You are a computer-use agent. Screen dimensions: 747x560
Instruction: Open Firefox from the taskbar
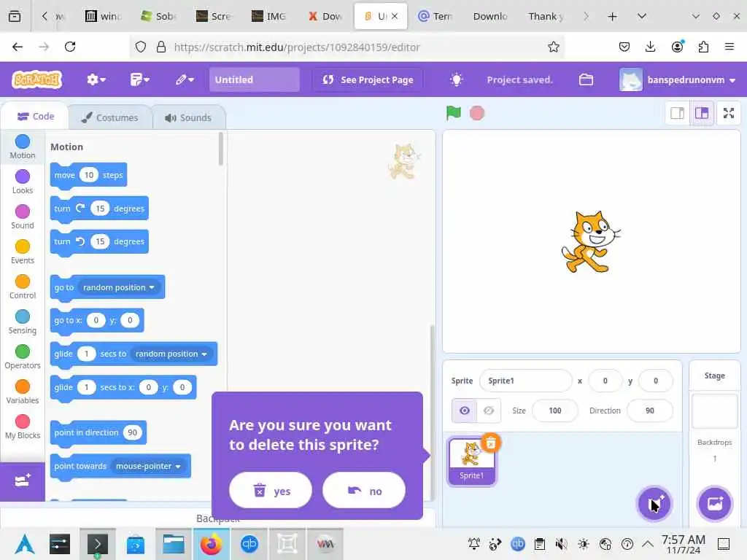tap(211, 544)
